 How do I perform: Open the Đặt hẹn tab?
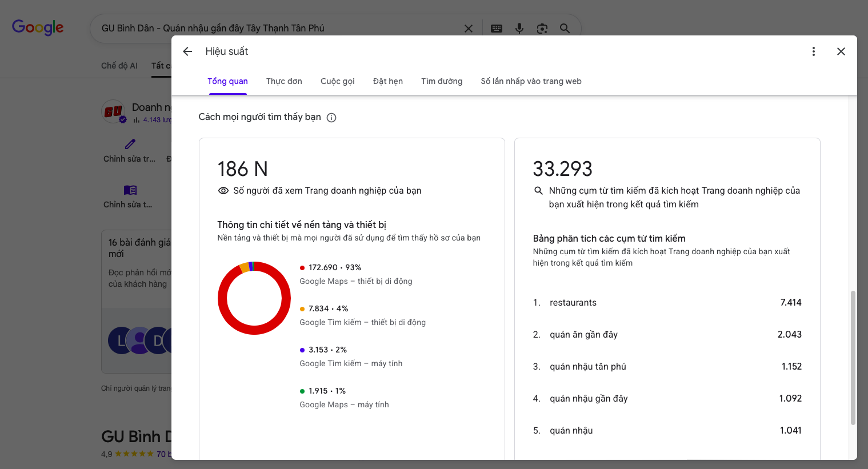point(388,81)
